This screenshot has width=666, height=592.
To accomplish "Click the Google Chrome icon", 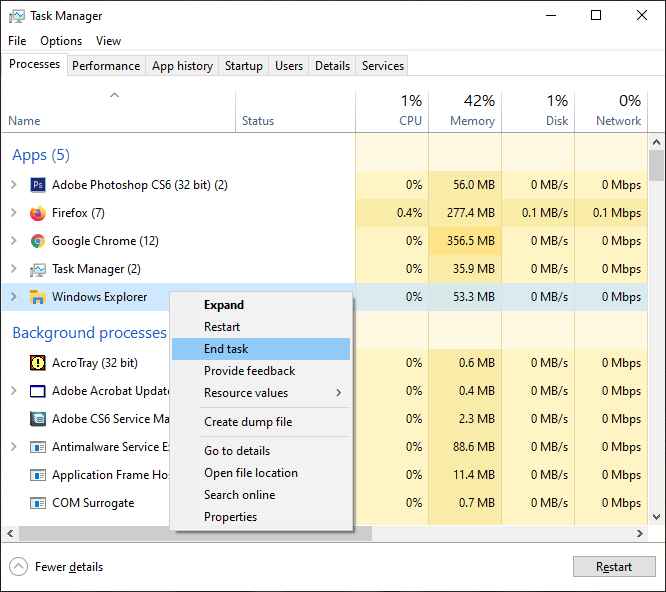I will (x=38, y=241).
